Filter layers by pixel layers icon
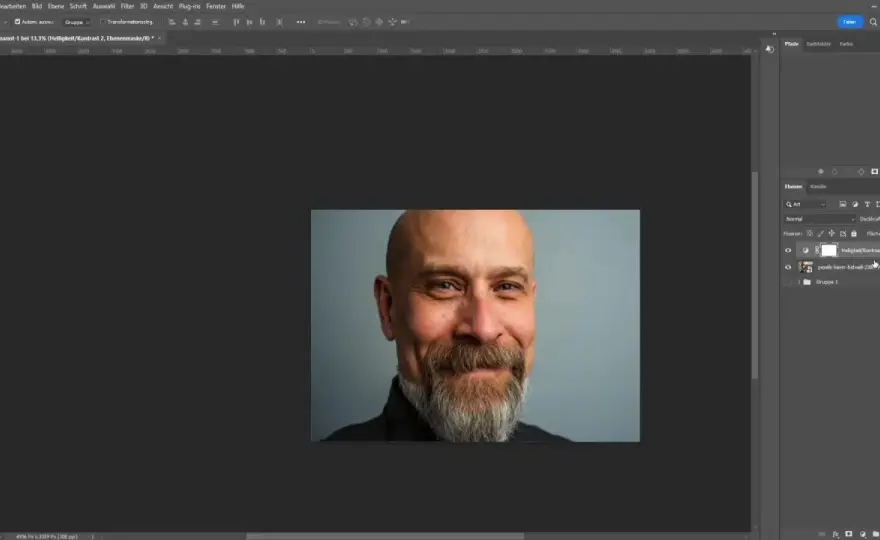Viewport: 880px width, 540px height. 842,204
